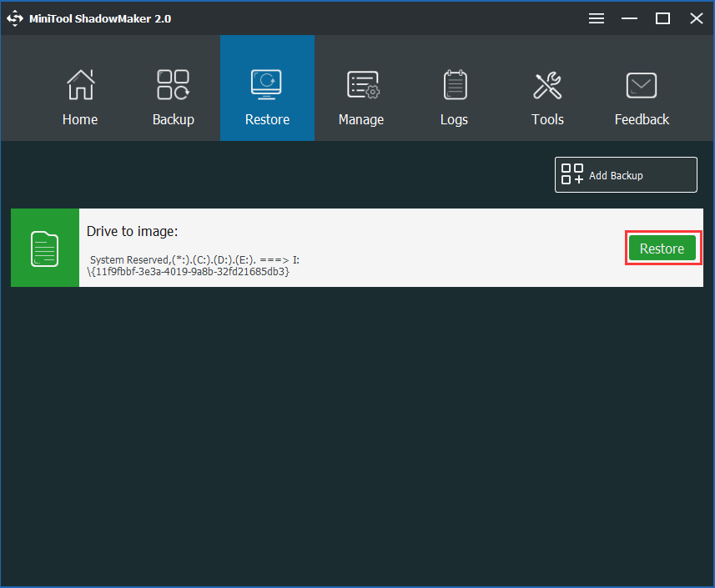The height and width of the screenshot is (588, 715).
Task: Open the Manage section icon
Action: pos(360,84)
